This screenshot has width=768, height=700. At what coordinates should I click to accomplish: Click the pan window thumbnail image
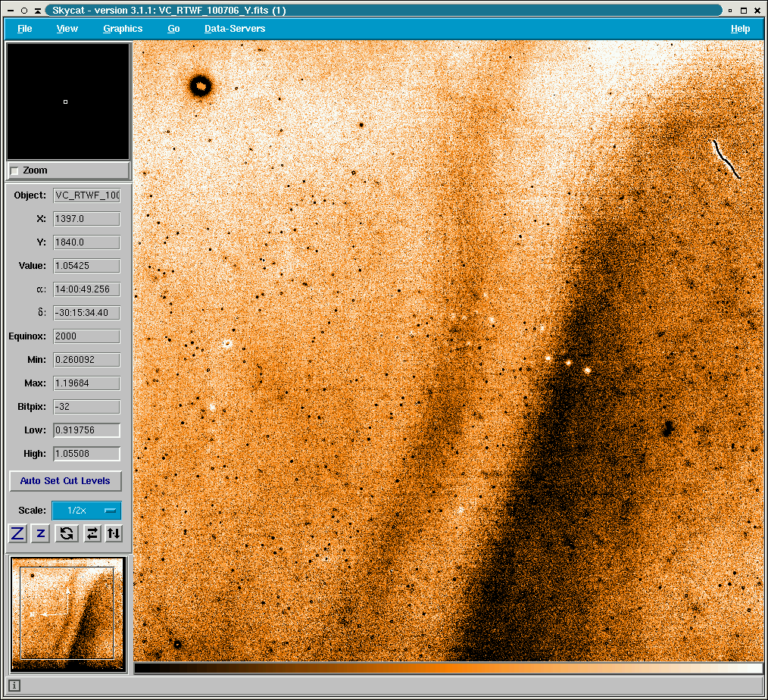coord(67,614)
